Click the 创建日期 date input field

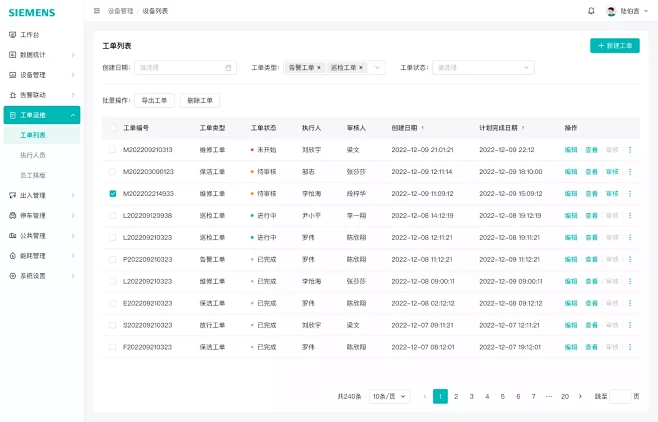tap(185, 68)
